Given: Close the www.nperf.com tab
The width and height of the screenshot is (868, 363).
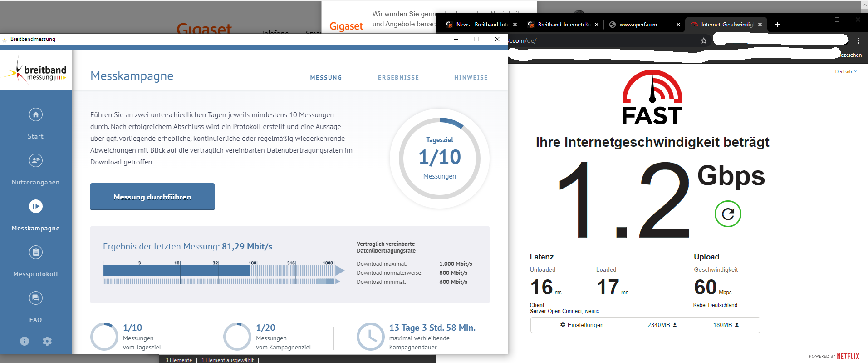Looking at the screenshot, I should (678, 25).
